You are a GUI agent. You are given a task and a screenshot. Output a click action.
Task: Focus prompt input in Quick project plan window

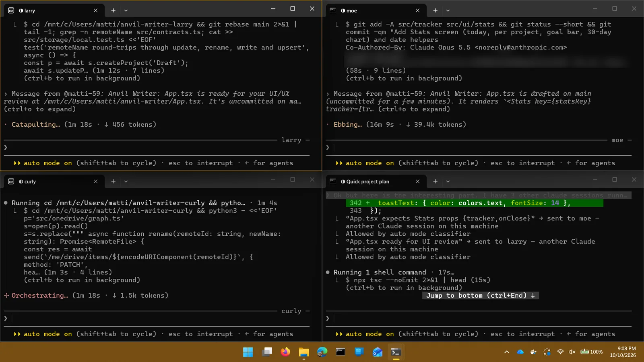click(479, 319)
